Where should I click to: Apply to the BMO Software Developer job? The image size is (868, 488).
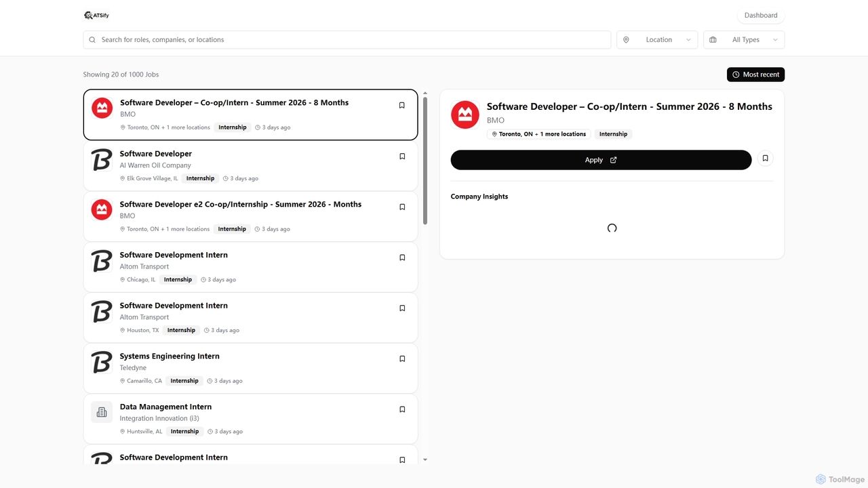click(x=601, y=160)
